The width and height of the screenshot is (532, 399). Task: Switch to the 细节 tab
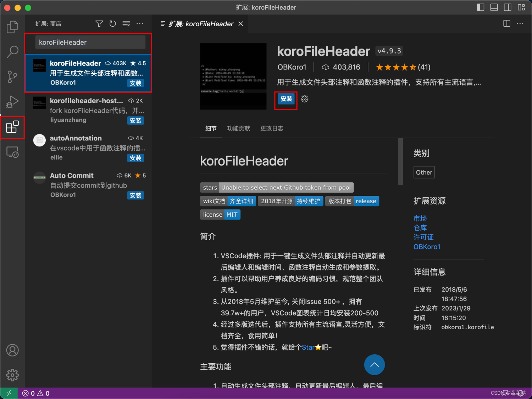point(211,128)
